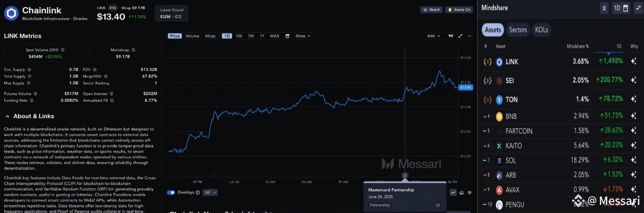Click the Watch button
Screen dimensions: 644x213
pyautogui.click(x=431, y=10)
